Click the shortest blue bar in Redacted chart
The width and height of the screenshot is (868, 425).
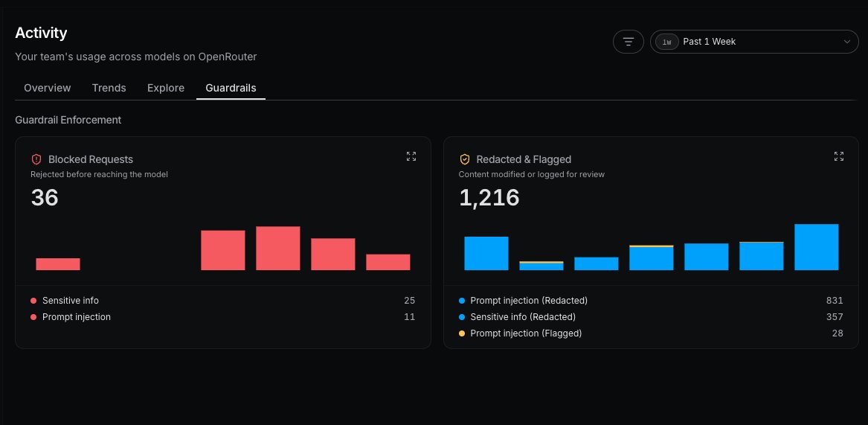coord(541,266)
